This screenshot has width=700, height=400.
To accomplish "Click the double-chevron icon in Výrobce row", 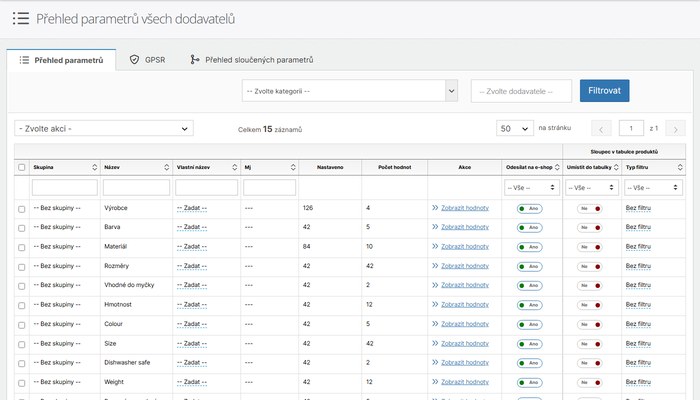I will tap(435, 208).
